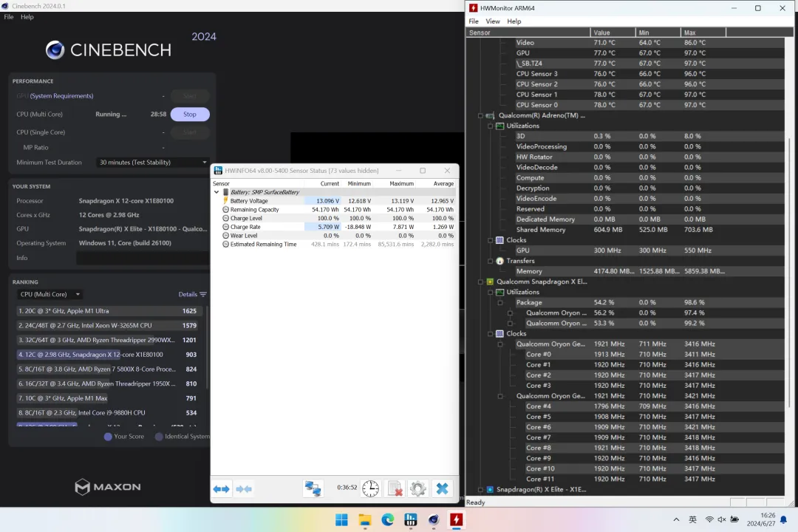The width and height of the screenshot is (798, 532).
Task: Click the HWiNFO shrink columns arrows icon
Action: [x=244, y=488]
